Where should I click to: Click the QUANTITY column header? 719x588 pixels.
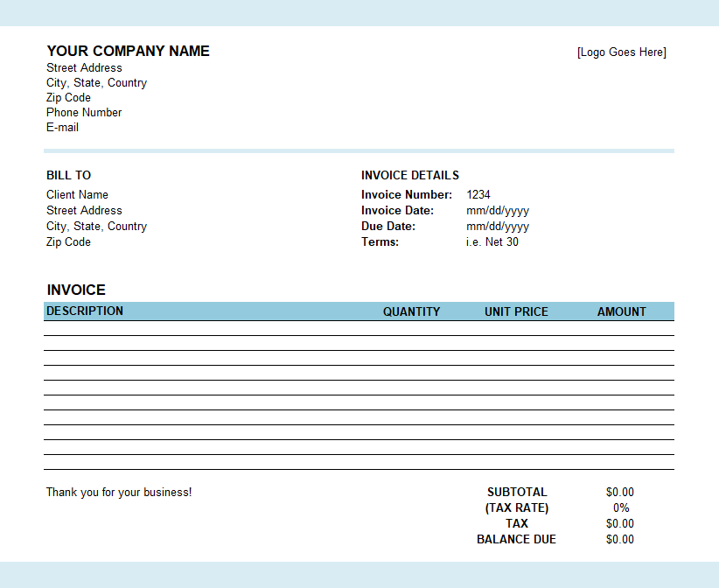pos(411,311)
